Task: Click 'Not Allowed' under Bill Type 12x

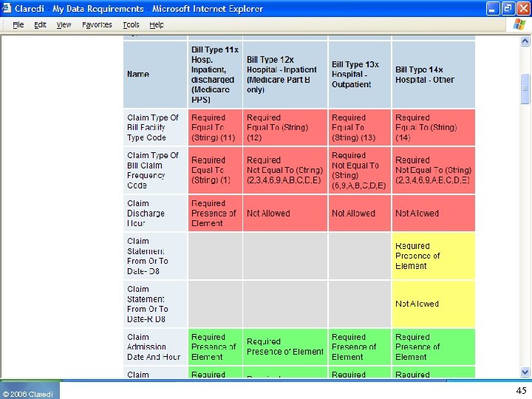Action: (x=285, y=213)
